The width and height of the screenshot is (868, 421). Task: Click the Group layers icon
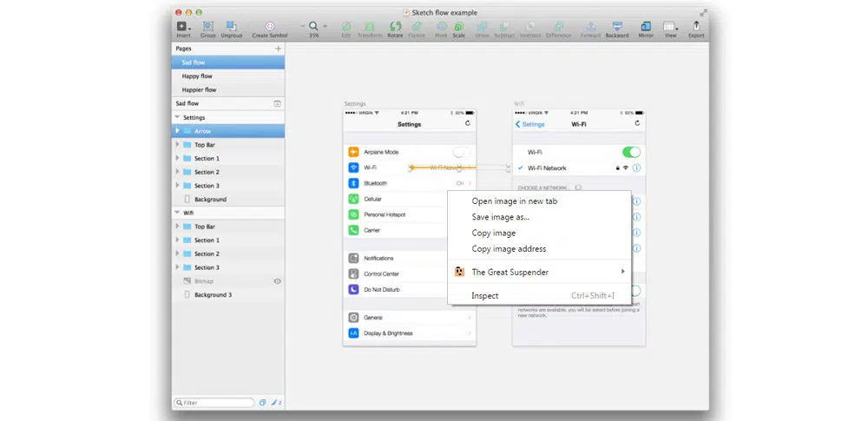[208, 27]
